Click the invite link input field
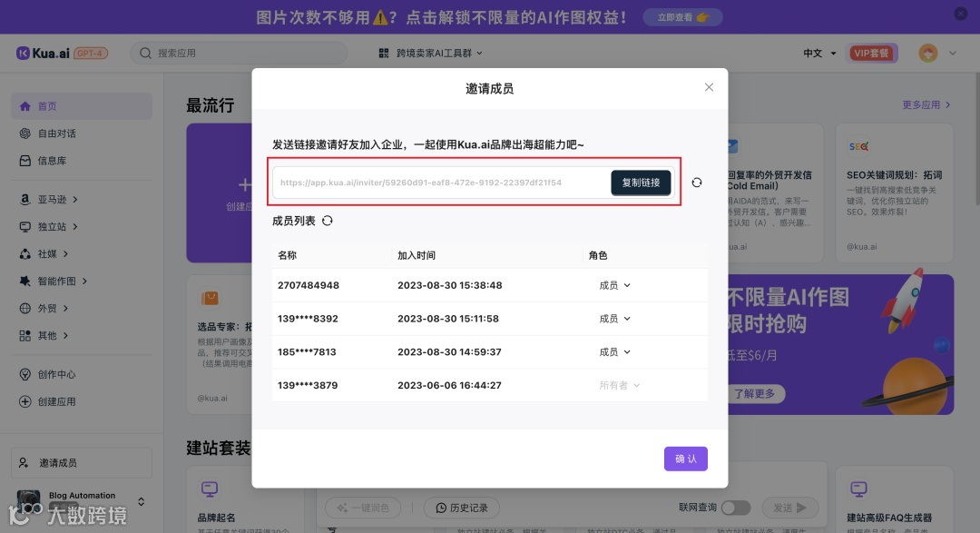Viewport: 980px width, 533px height. (436, 183)
